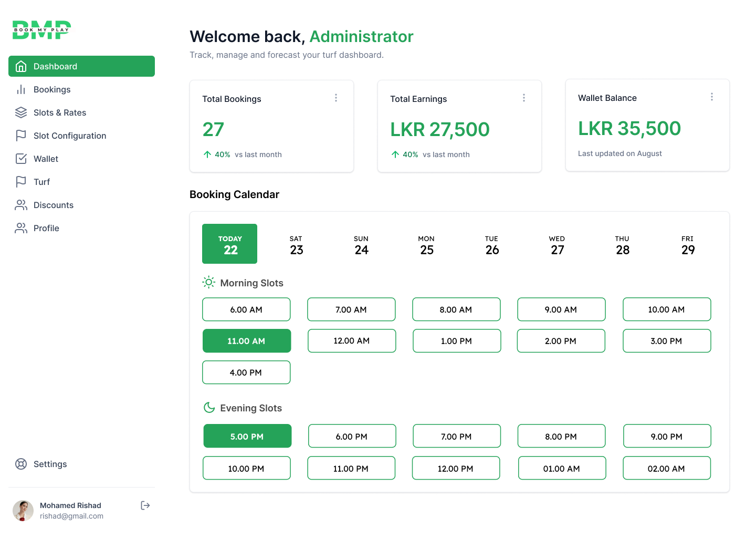Image resolution: width=756 pixels, height=538 pixels.
Task: Toggle the 5.00 PM evening slot
Action: click(247, 437)
